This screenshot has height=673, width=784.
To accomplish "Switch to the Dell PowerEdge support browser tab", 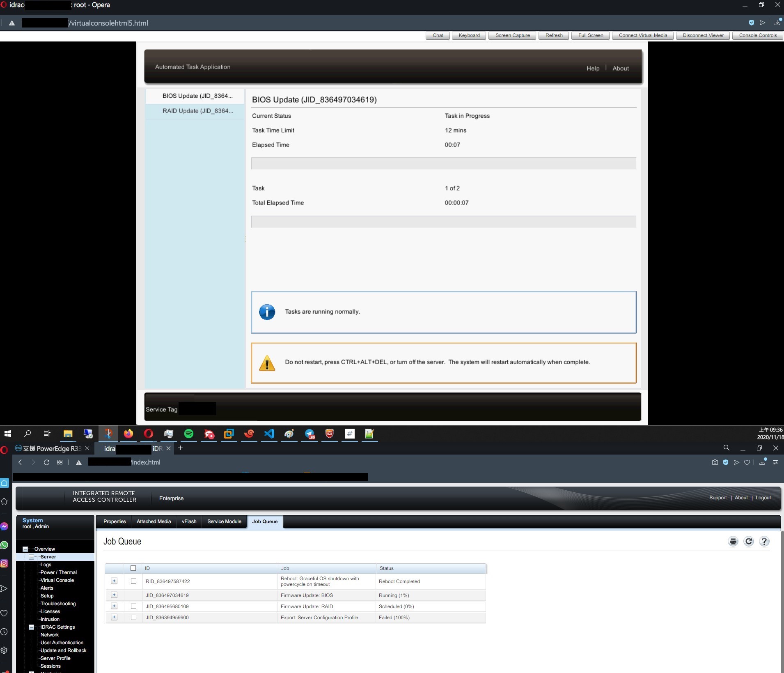I will tap(52, 448).
